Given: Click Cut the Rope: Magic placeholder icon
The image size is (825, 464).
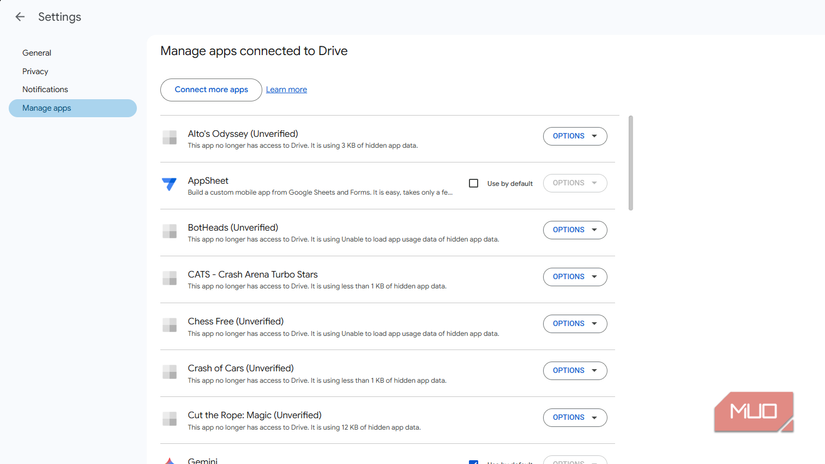Looking at the screenshot, I should pos(169,419).
